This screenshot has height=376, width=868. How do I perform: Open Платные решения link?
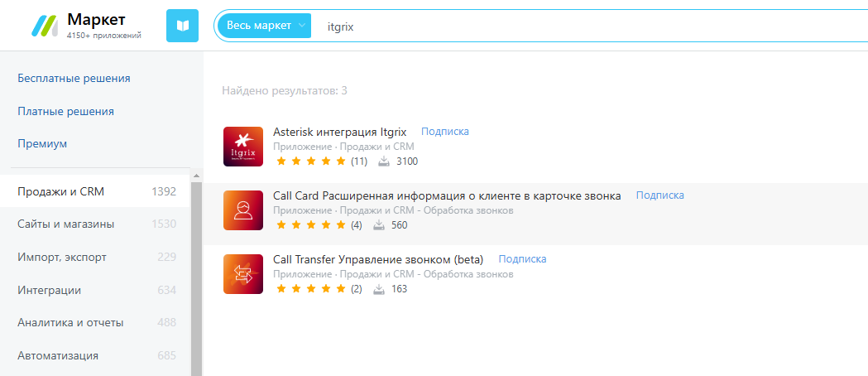click(66, 111)
